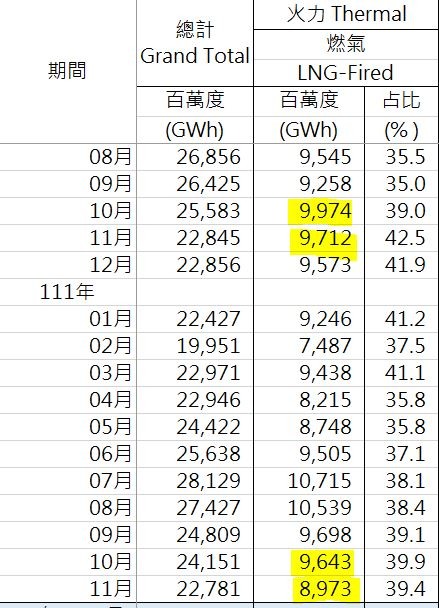Click the 12月 row label
This screenshot has height=608, width=439.
(111, 265)
